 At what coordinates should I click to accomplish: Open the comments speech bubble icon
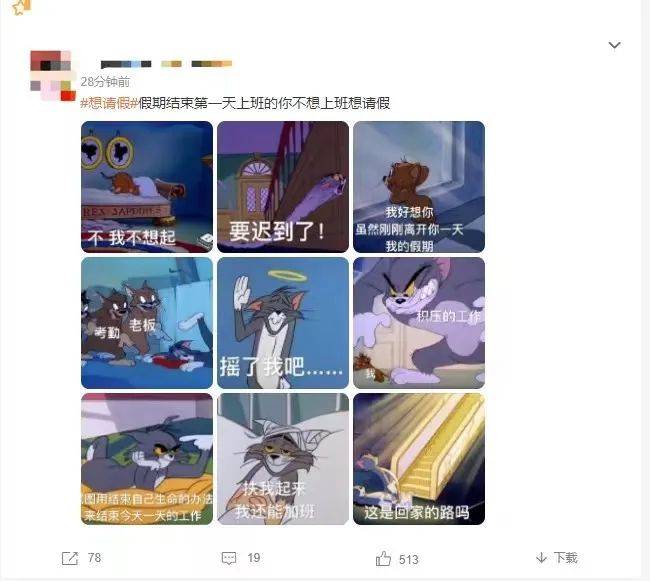click(x=229, y=558)
